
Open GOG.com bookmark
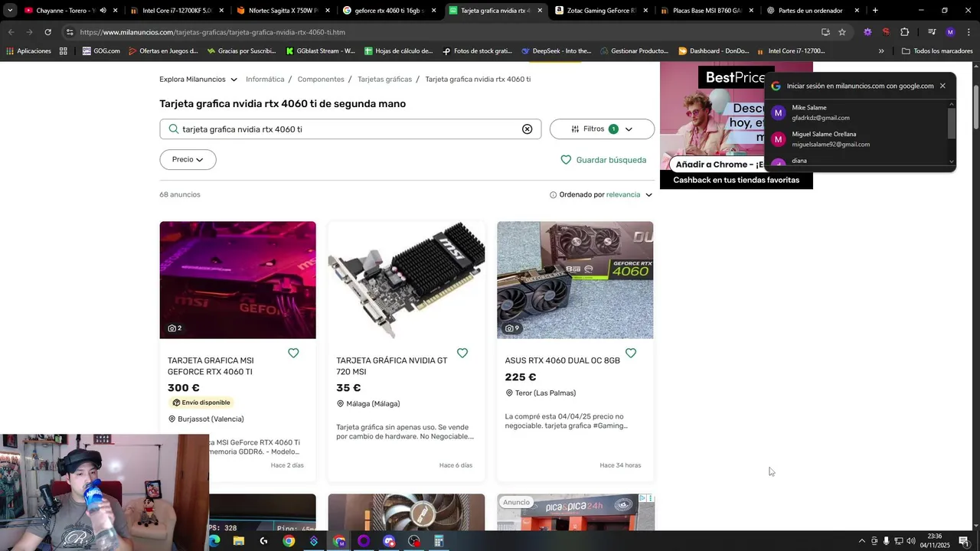click(x=101, y=51)
